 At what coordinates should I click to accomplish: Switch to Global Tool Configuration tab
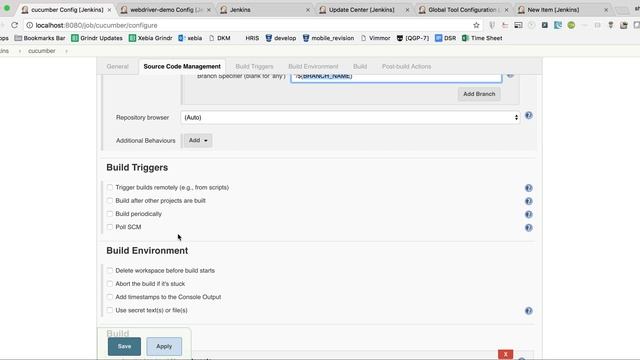tap(463, 10)
